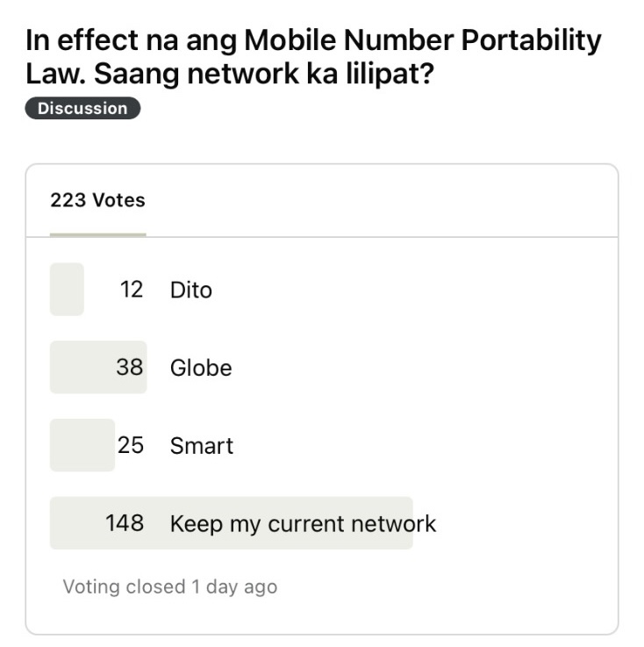The image size is (644, 647).
Task: Click the underline indicator beneath "223 Votes"
Action: [97, 234]
